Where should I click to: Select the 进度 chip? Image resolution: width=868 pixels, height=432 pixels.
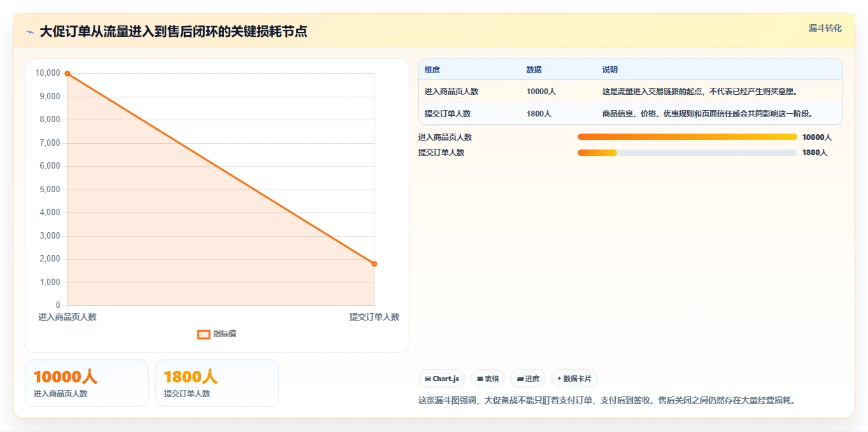pyautogui.click(x=528, y=379)
